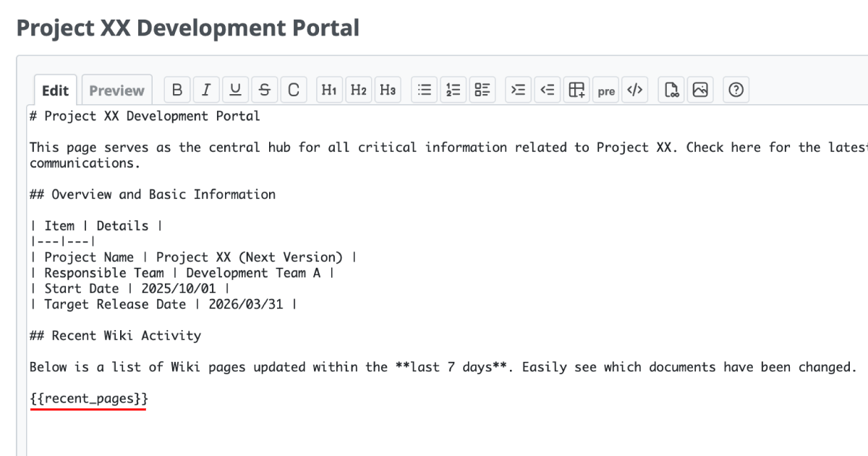Viewport: 868px width, 456px height.
Task: Insert a numbered list
Action: point(454,90)
